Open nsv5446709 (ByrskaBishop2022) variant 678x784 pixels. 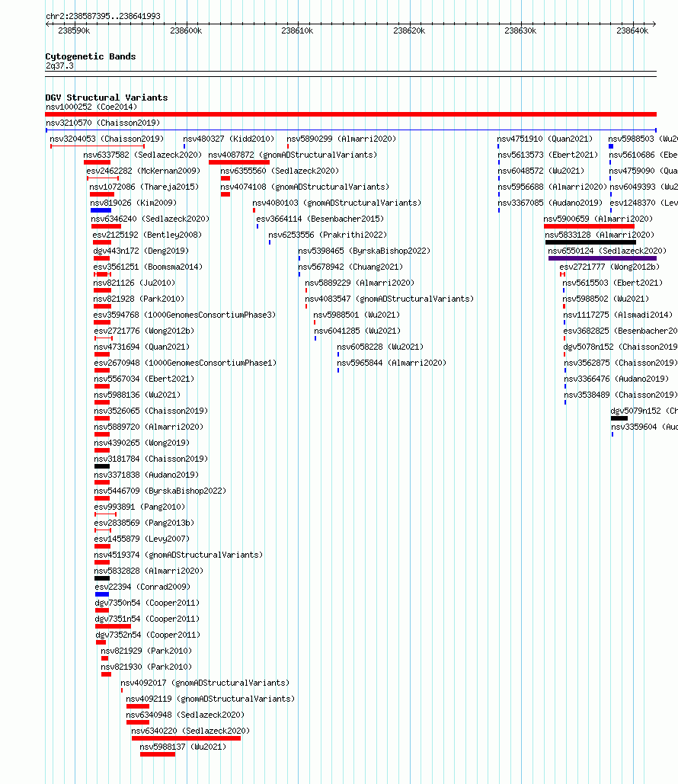(x=160, y=491)
